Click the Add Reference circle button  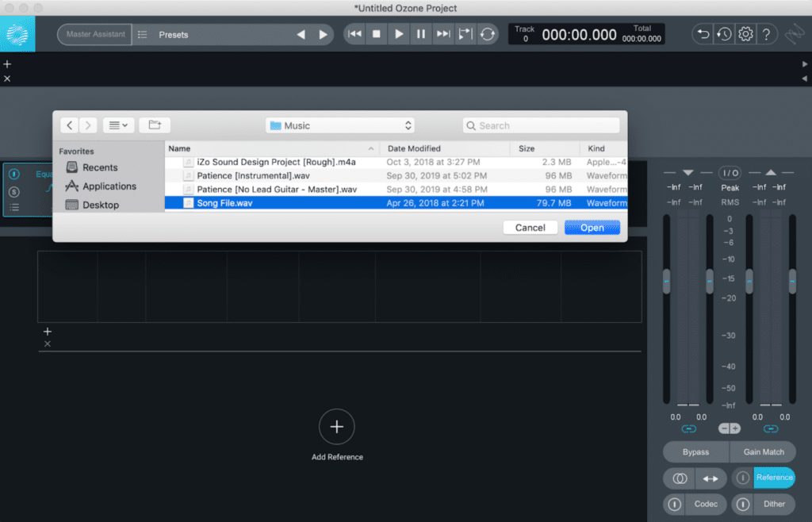(336, 427)
